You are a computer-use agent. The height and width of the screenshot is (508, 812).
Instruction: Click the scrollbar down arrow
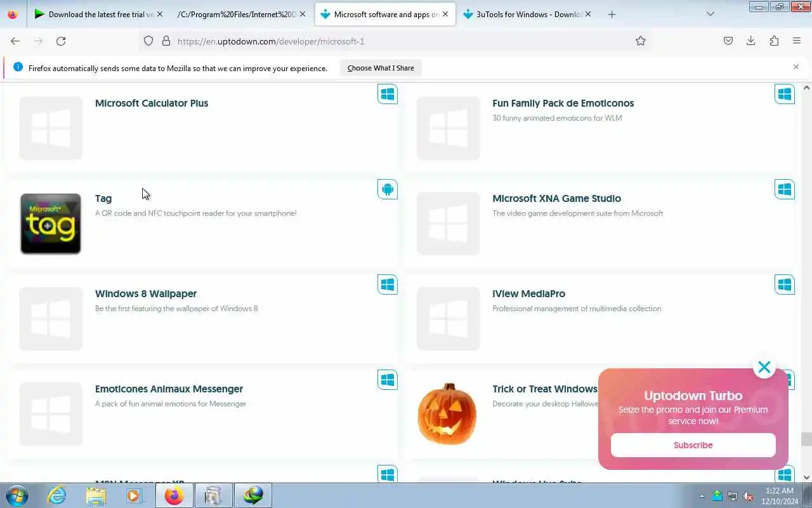click(x=806, y=478)
